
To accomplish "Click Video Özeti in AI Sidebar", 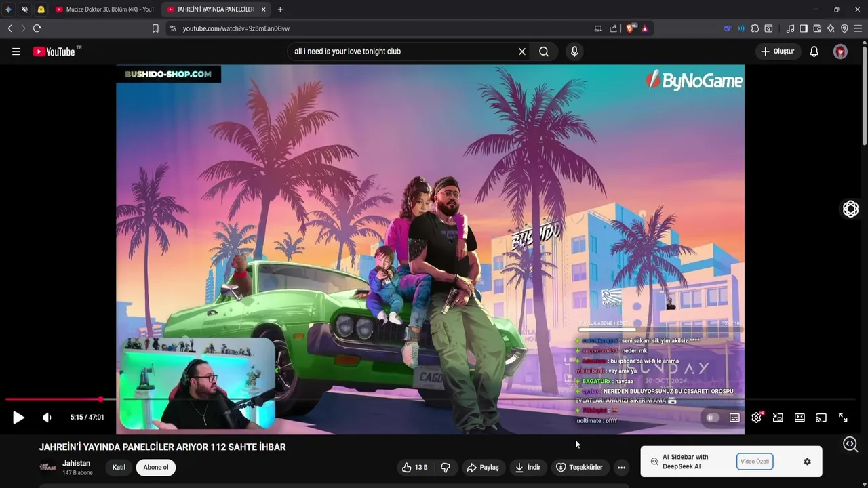I will pyautogui.click(x=755, y=462).
